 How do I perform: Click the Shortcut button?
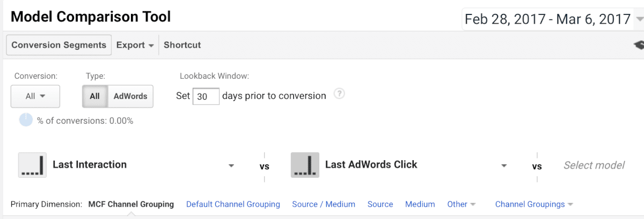(182, 45)
